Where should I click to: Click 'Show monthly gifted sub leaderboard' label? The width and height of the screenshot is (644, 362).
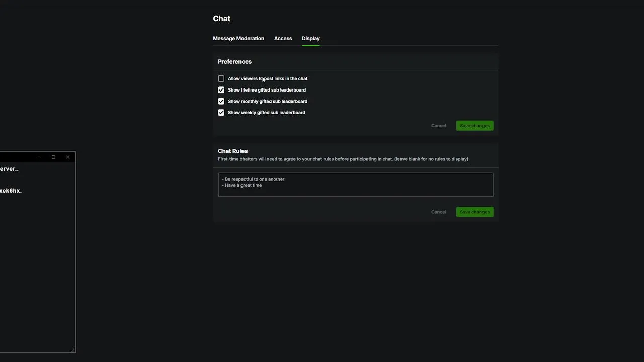[x=268, y=101]
